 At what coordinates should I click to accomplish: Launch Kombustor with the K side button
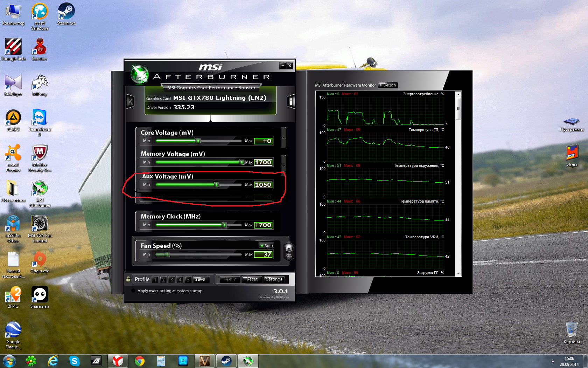[x=130, y=102]
